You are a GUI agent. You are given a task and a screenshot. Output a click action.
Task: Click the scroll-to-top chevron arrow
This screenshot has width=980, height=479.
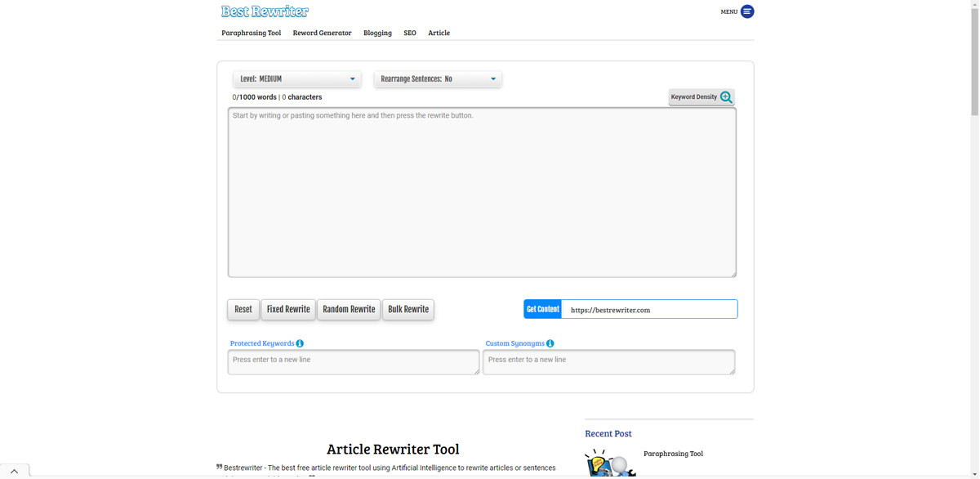click(14, 472)
